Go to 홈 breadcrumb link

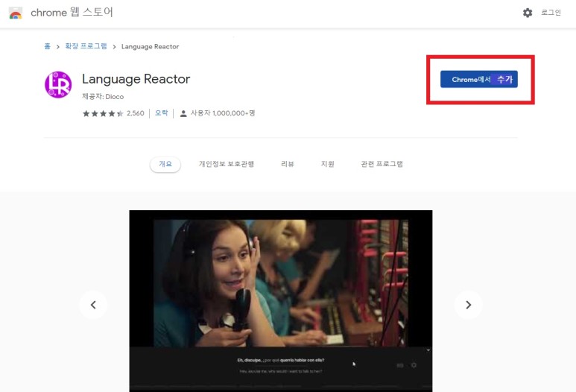[x=48, y=46]
